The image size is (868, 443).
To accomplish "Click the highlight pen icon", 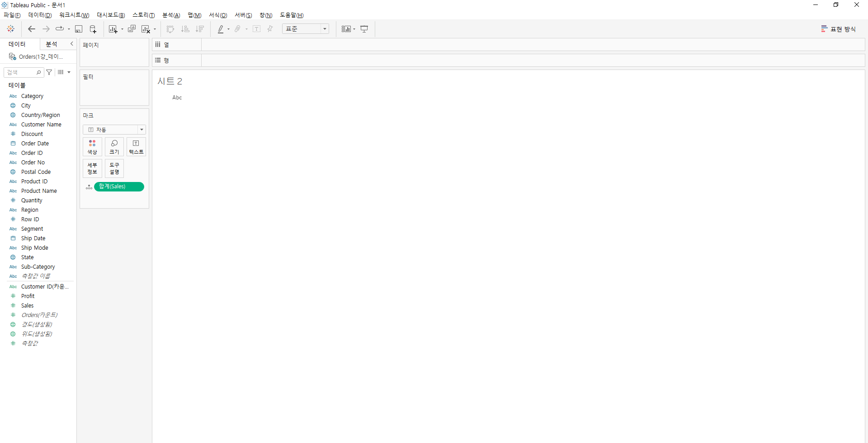I will [x=221, y=29].
